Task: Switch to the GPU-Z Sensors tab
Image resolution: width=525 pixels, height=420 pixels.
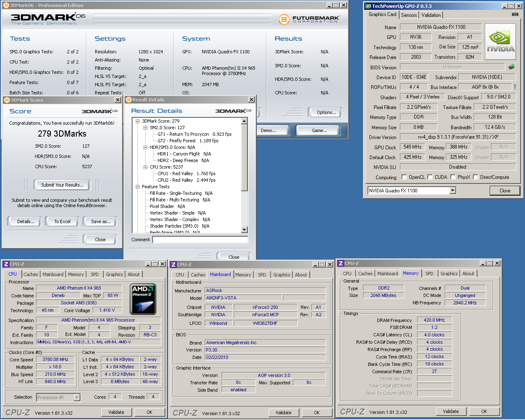Action: click(x=409, y=15)
